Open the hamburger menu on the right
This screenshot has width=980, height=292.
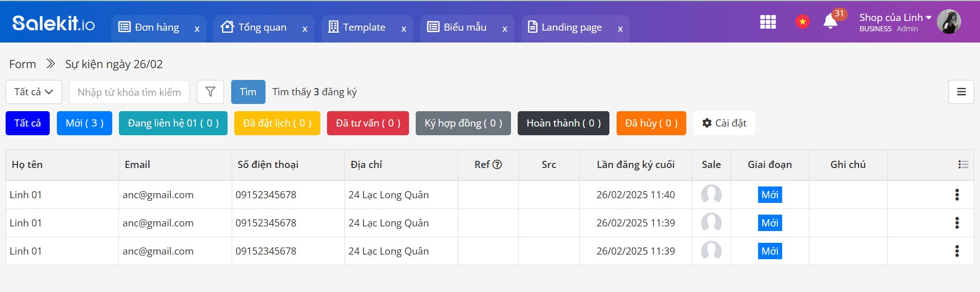(961, 92)
